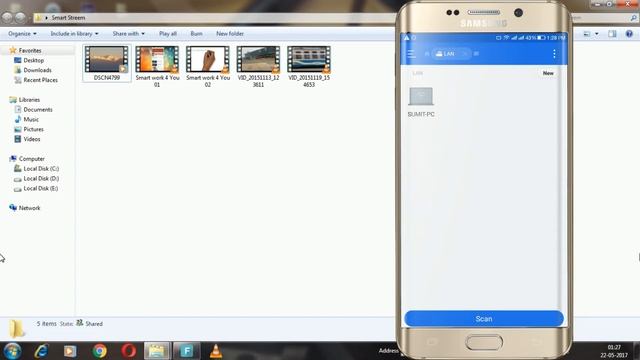
Task: Open Explorer help icon
Action: (x=629, y=34)
